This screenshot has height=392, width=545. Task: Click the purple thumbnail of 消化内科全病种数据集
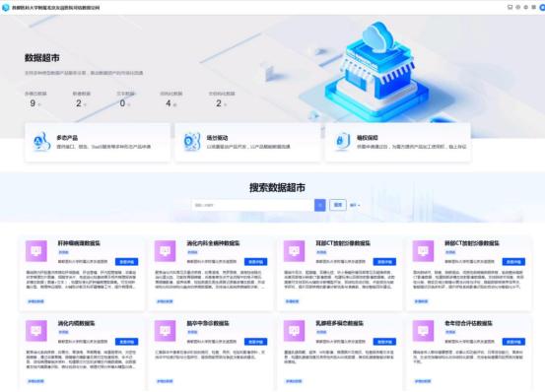click(166, 251)
